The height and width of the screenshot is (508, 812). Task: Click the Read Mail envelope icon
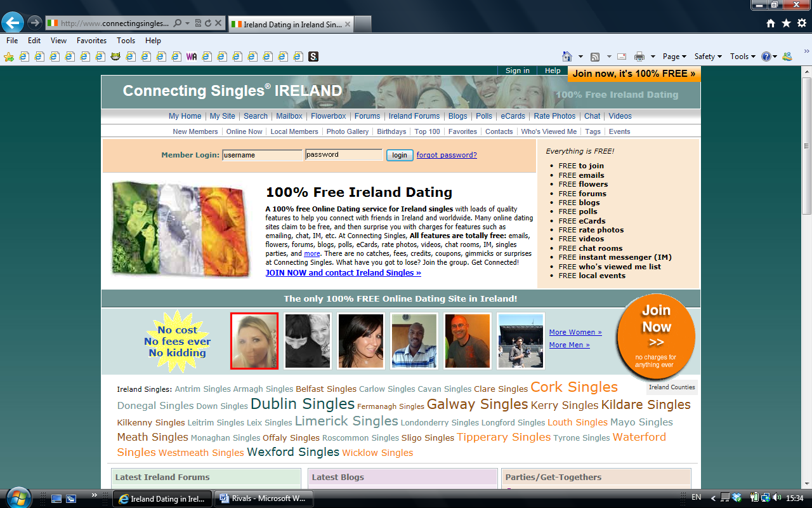click(x=622, y=57)
